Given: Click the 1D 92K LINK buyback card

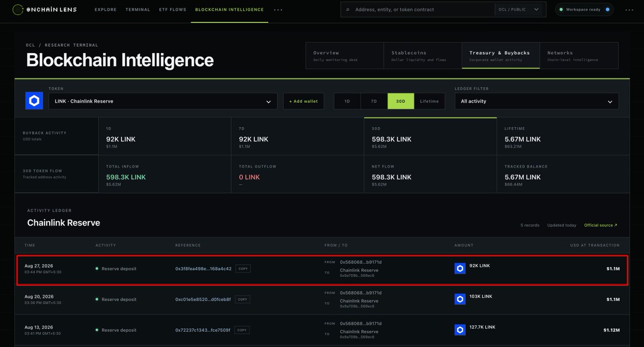Looking at the screenshot, I should pos(165,136).
